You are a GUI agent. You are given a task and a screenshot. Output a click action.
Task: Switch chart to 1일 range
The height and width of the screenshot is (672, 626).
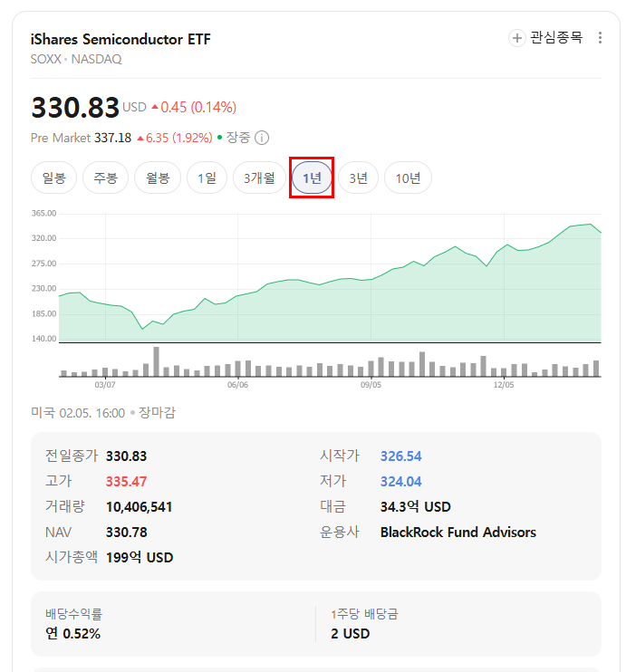[x=207, y=178]
